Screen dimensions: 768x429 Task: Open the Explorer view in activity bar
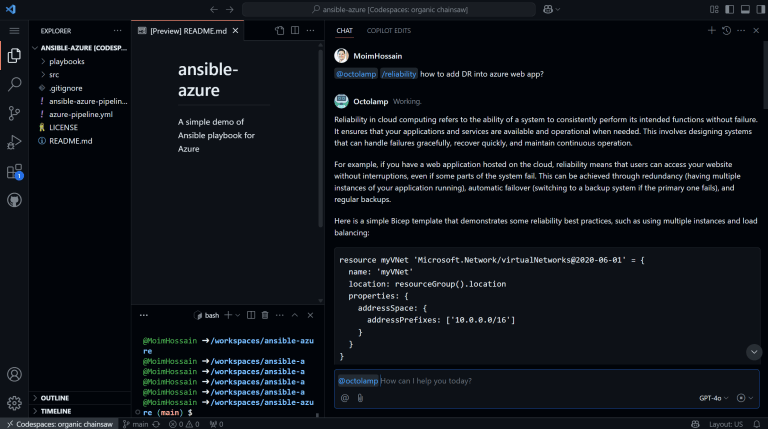[14, 55]
